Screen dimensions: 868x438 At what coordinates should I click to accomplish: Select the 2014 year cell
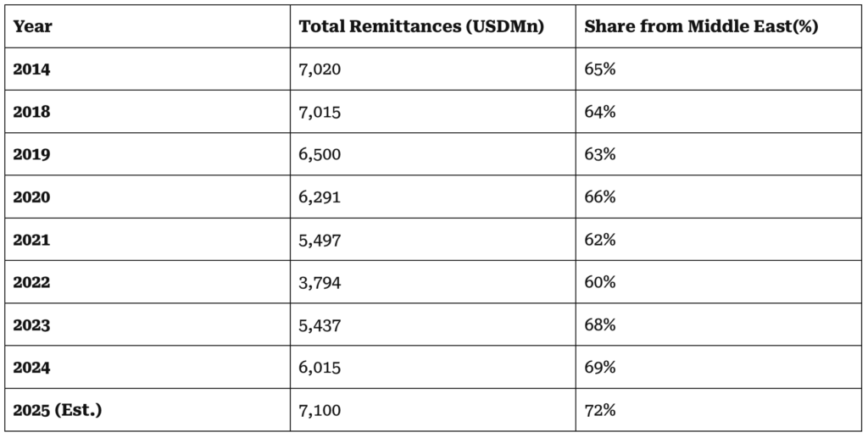click(32, 69)
